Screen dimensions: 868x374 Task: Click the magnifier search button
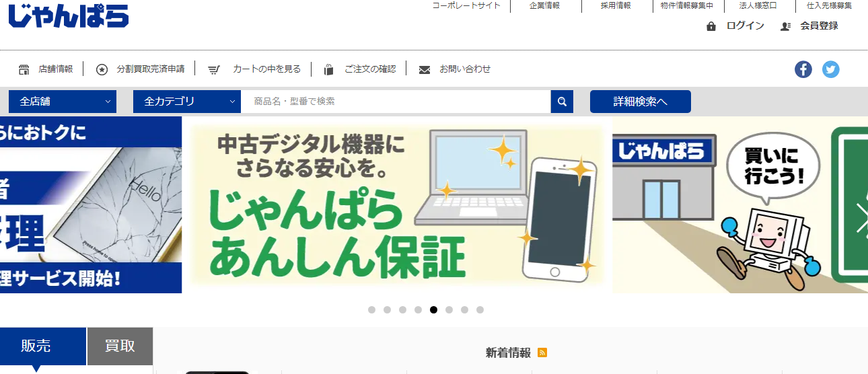point(562,102)
